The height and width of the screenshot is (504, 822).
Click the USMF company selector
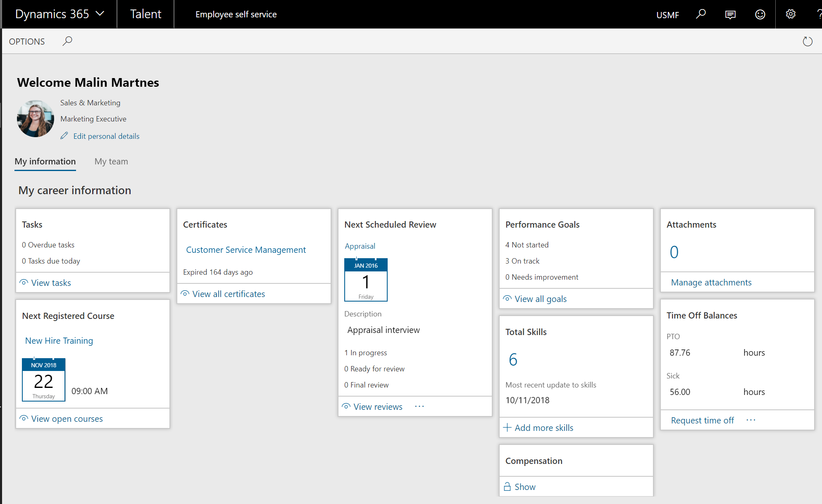pos(667,15)
